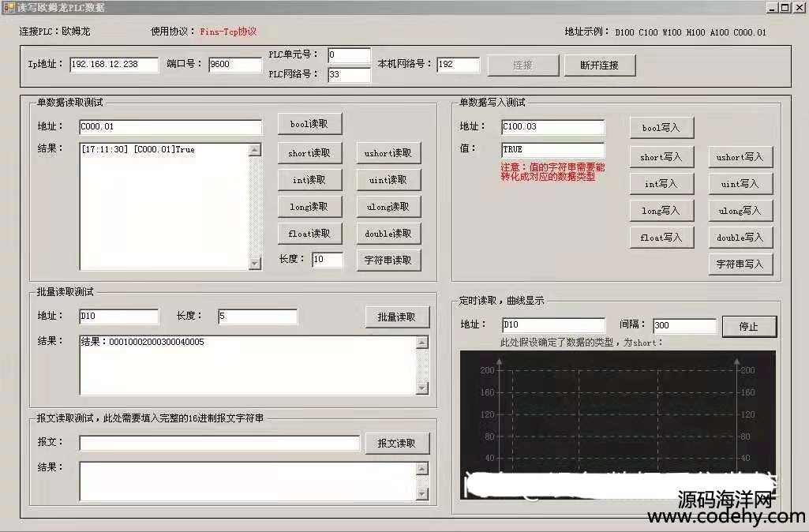
Task: Click the float读取 button
Action: 309,234
